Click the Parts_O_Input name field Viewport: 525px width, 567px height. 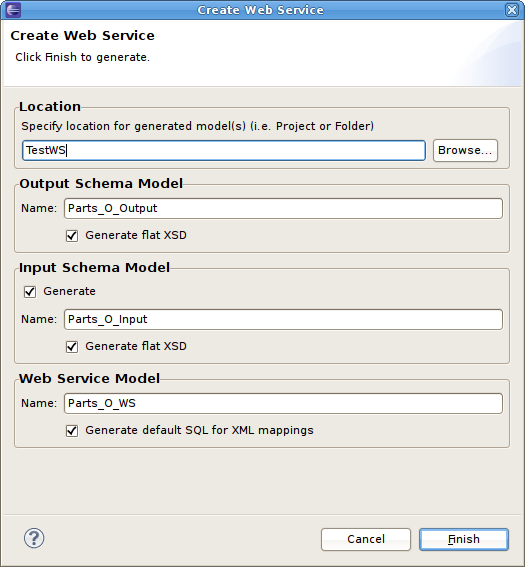tap(283, 319)
